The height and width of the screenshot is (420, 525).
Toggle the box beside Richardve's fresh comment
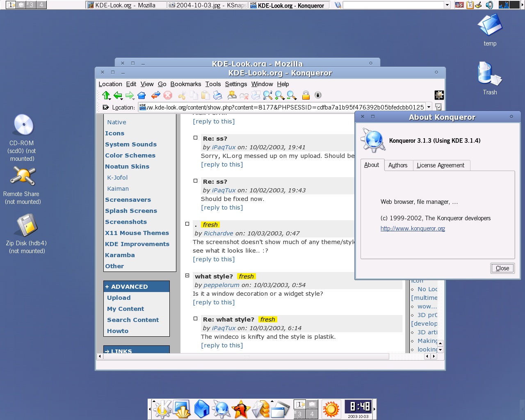(187, 224)
